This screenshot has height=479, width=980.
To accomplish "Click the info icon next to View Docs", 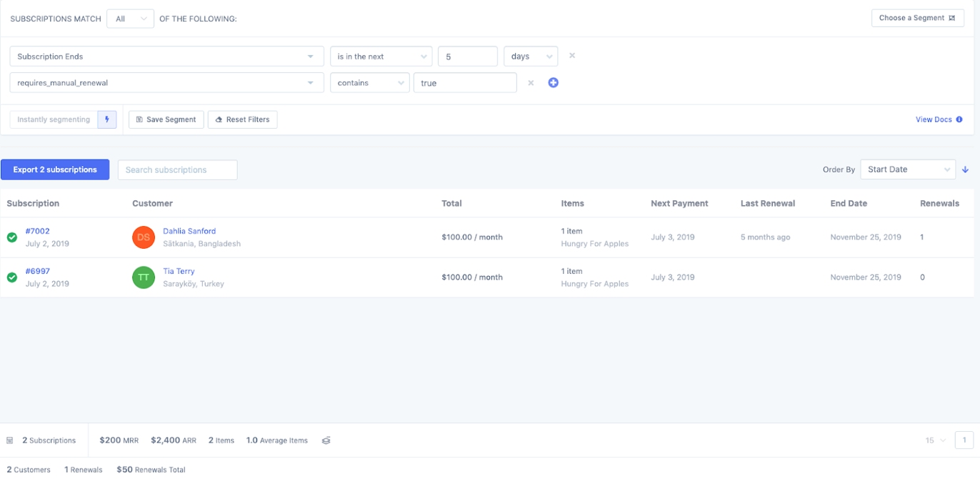I will click(959, 119).
